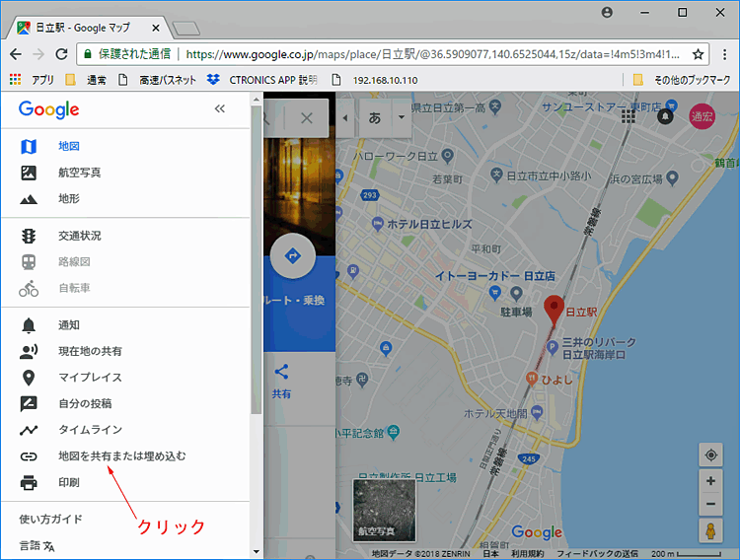Click the ホテル日立ヒルズ marker

click(x=378, y=224)
